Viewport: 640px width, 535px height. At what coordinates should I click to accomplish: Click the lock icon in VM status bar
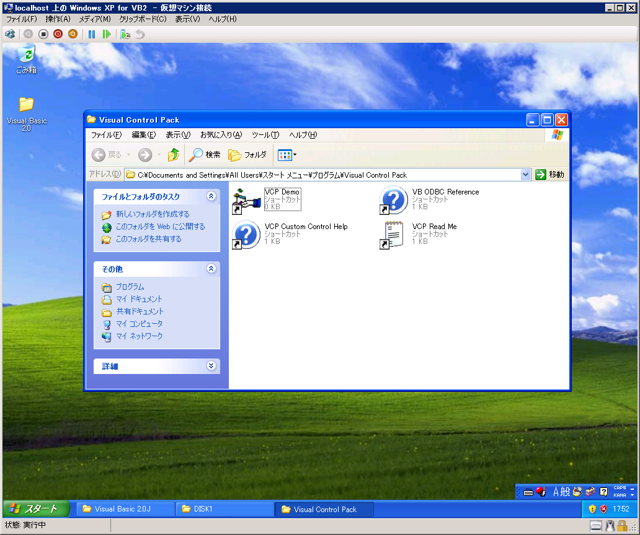point(622,525)
